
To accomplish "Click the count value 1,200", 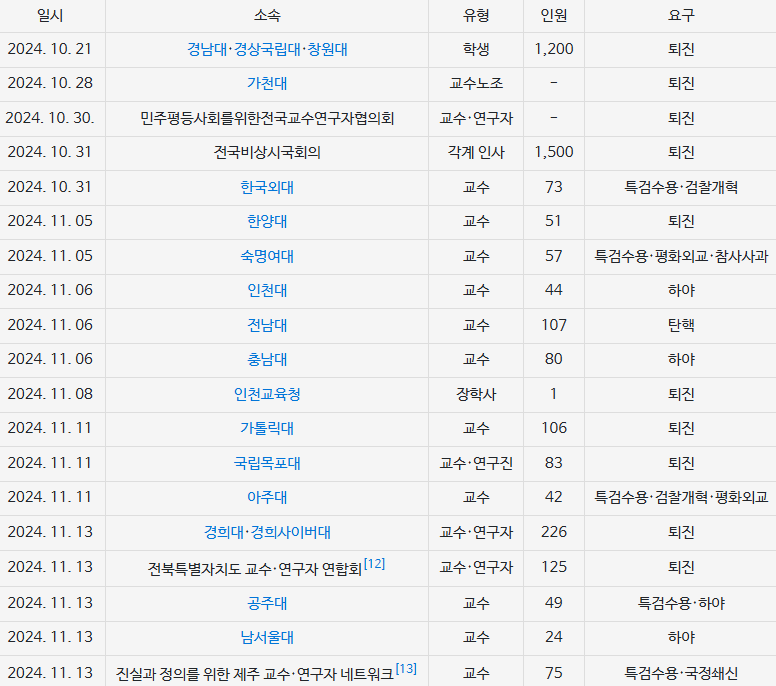I will coord(554,49).
